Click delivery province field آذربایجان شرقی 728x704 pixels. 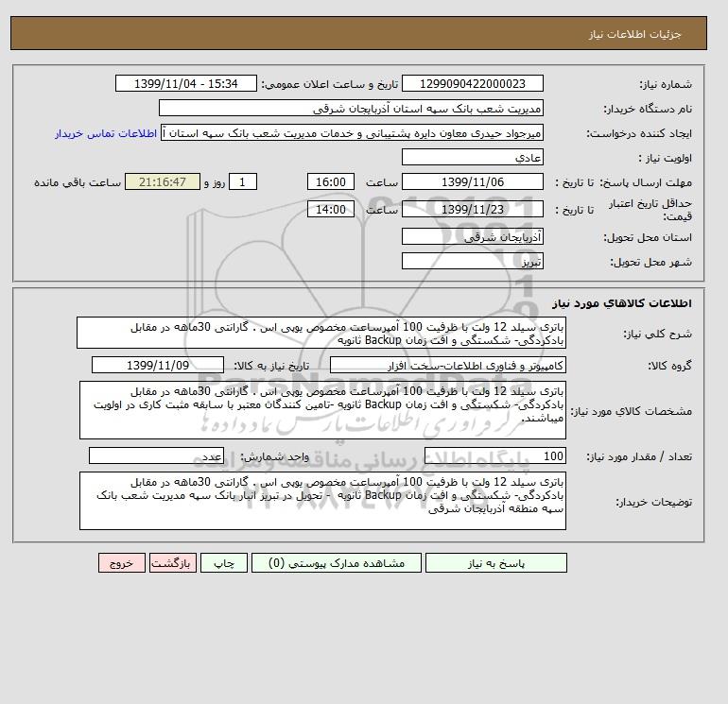(x=472, y=237)
